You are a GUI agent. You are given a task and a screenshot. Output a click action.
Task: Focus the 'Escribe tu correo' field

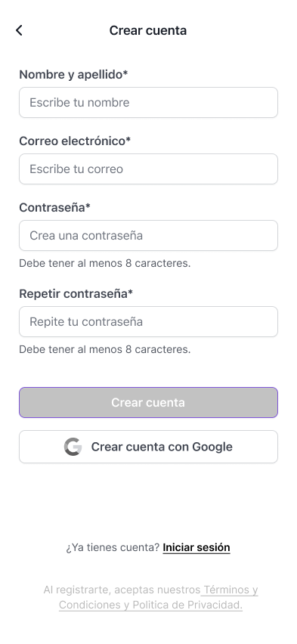(148, 169)
